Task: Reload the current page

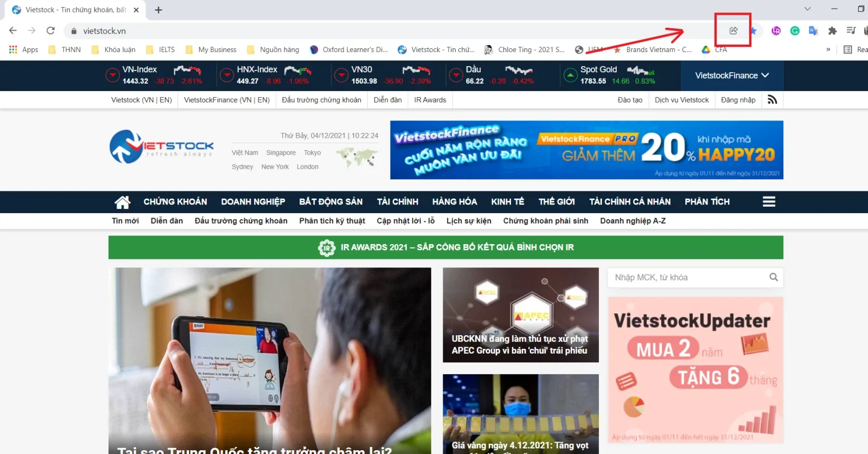Action: pos(50,31)
